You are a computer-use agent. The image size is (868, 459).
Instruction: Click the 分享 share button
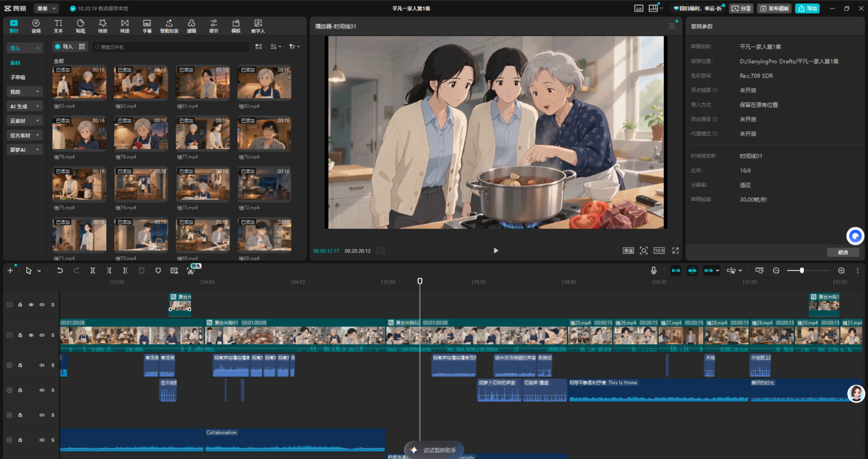point(741,8)
